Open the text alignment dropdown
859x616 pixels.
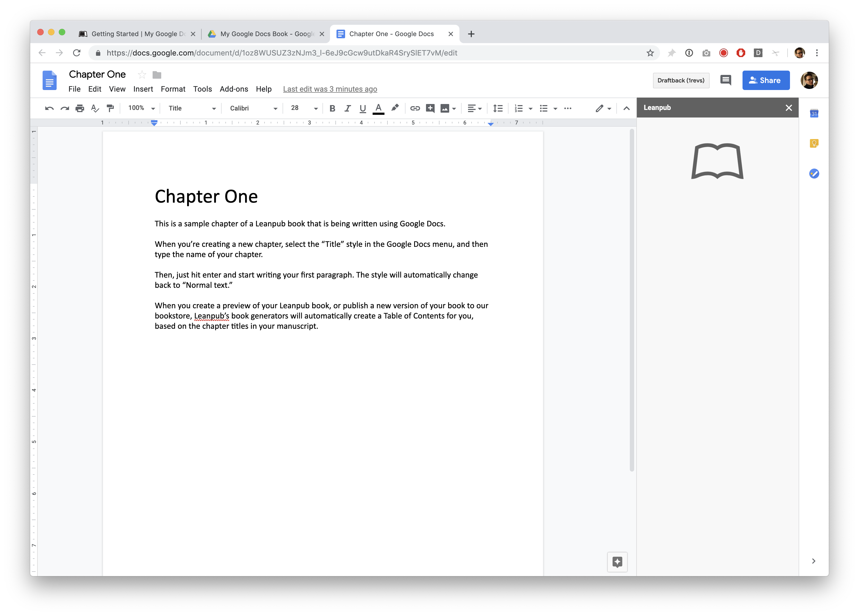pos(474,108)
